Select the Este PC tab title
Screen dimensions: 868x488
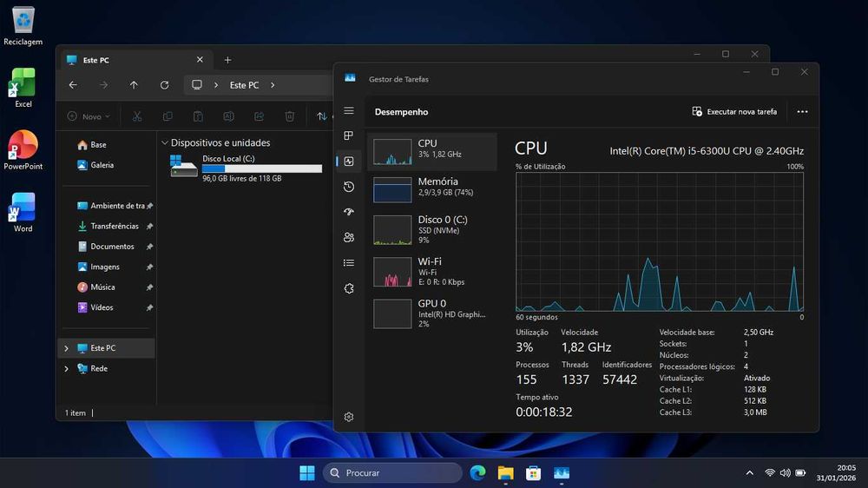95,60
